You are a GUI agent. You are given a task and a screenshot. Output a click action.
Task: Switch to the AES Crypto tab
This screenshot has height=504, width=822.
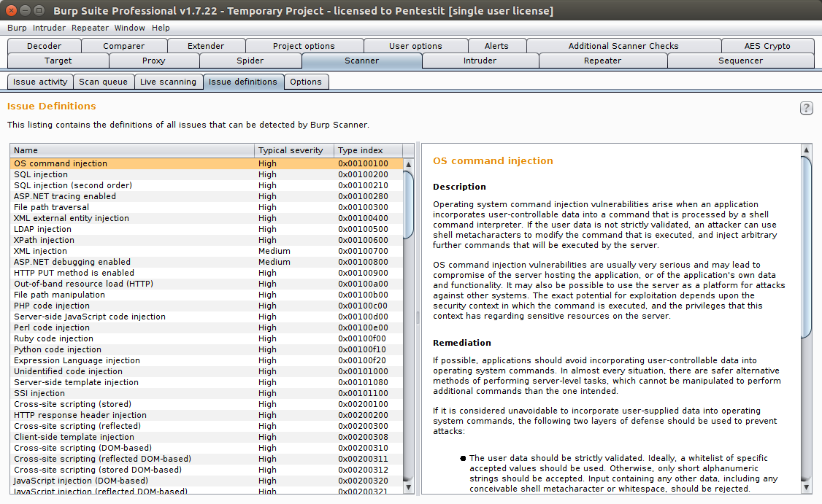767,45
